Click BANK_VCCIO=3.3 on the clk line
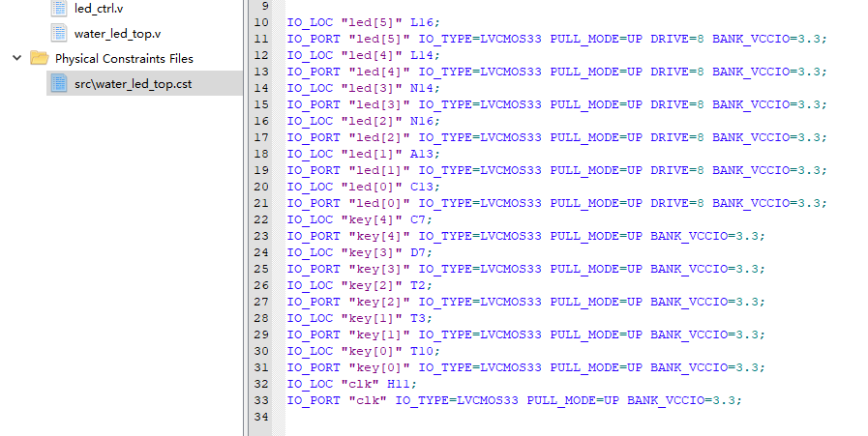 point(682,400)
